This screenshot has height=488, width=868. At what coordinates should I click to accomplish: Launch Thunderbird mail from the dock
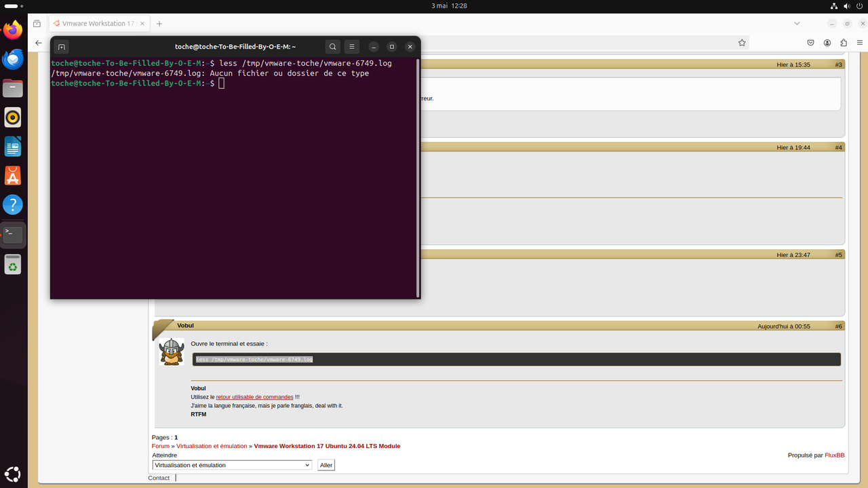pyautogui.click(x=13, y=59)
